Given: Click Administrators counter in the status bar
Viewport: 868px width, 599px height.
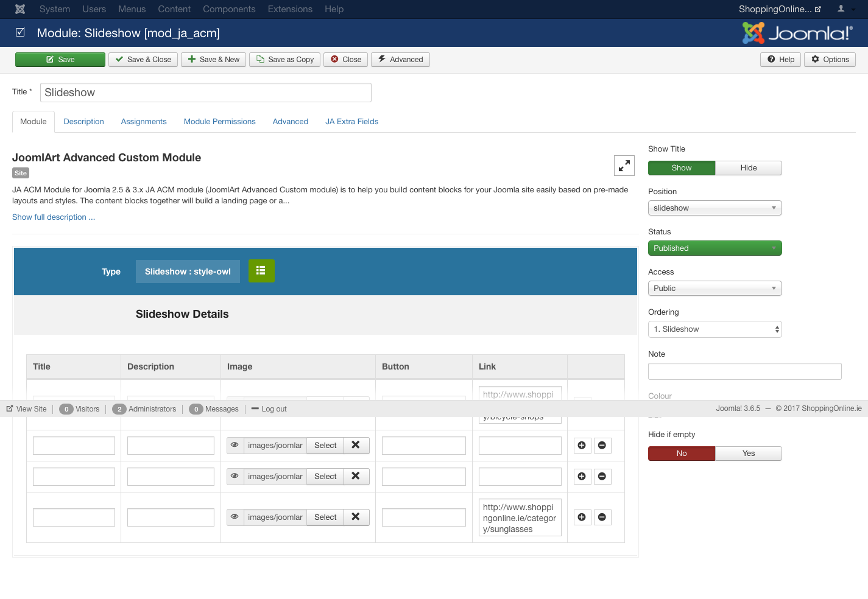Looking at the screenshot, I should 144,409.
